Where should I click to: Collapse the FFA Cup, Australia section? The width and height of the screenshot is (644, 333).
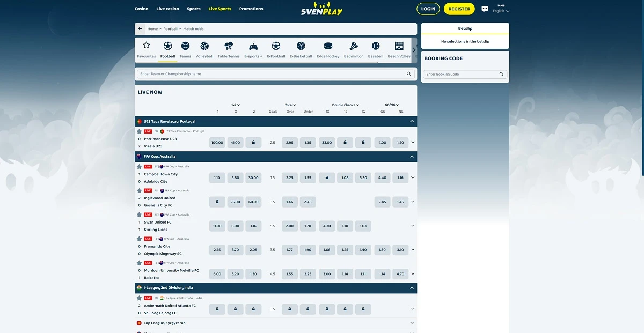(x=412, y=157)
